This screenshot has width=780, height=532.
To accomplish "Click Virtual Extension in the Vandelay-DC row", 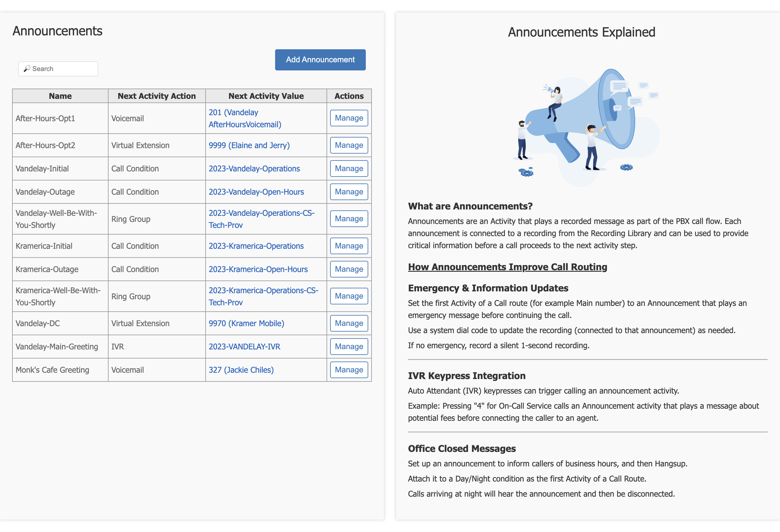I will (157, 323).
